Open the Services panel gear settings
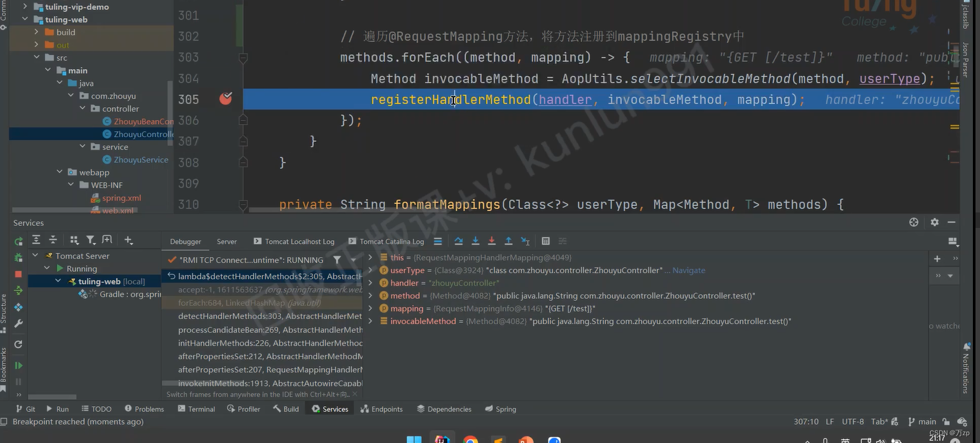 pos(934,222)
